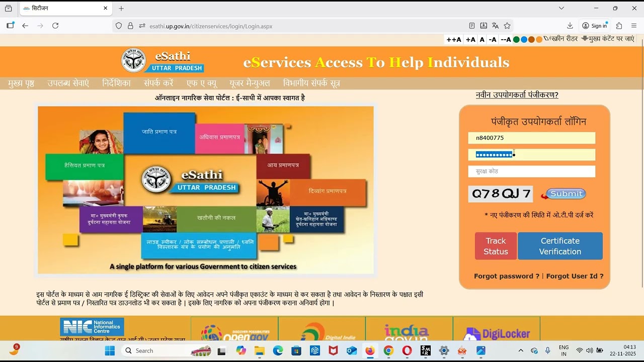Show hidden system tray icons chevron
Screen dimensions: 644x362
click(x=521, y=350)
